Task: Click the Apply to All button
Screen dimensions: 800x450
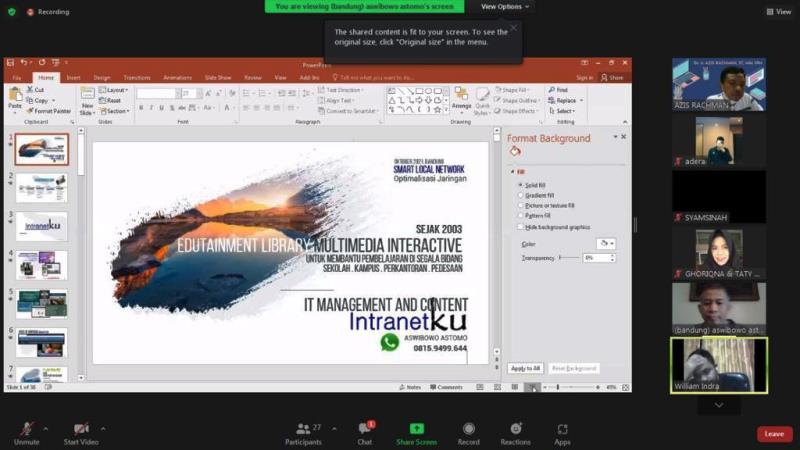Action: (525, 368)
